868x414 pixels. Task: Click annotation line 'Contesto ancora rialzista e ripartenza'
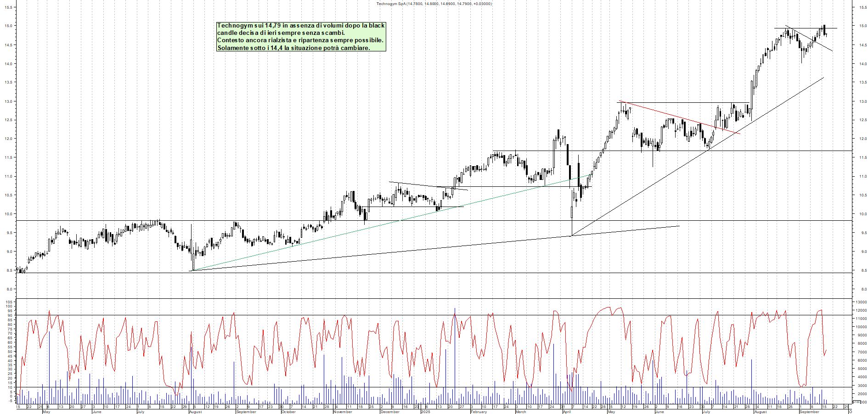click(x=300, y=40)
